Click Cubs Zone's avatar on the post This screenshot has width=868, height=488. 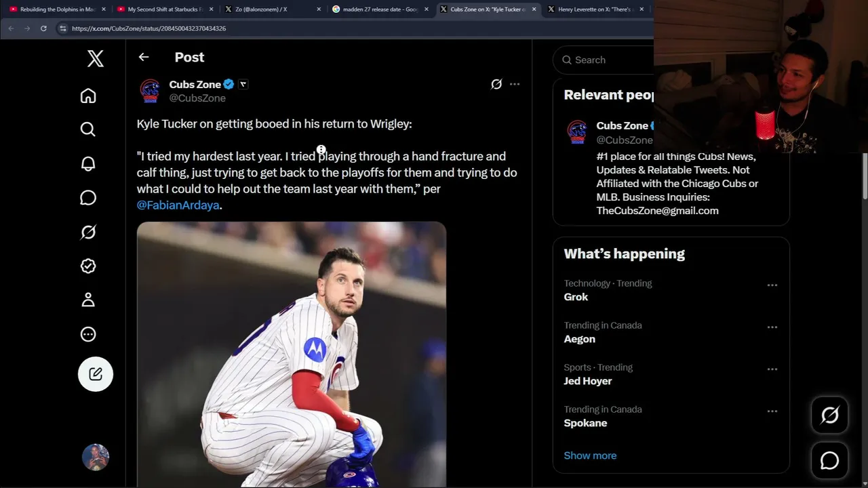click(x=150, y=91)
